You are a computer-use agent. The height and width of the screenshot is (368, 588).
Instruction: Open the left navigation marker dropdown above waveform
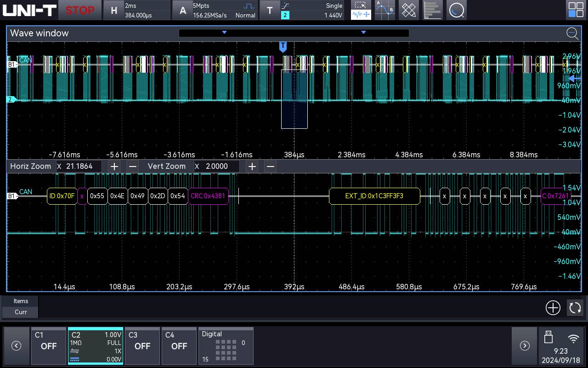[224, 33]
